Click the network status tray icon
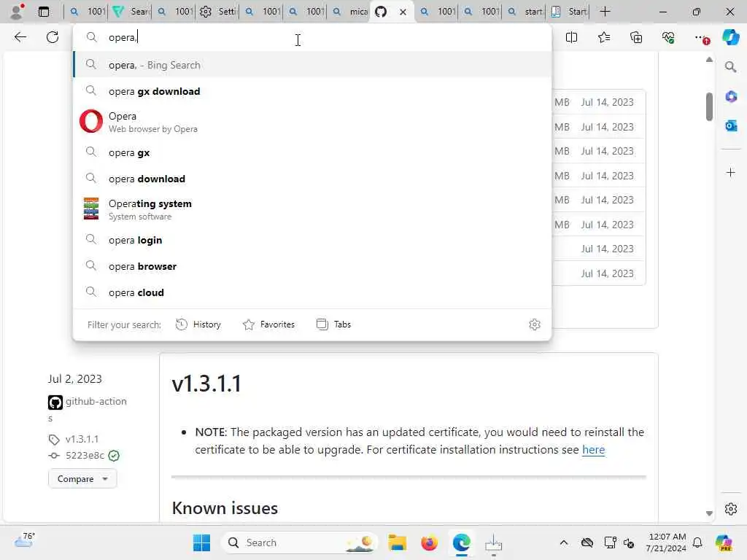The height and width of the screenshot is (560, 747). pyautogui.click(x=610, y=542)
